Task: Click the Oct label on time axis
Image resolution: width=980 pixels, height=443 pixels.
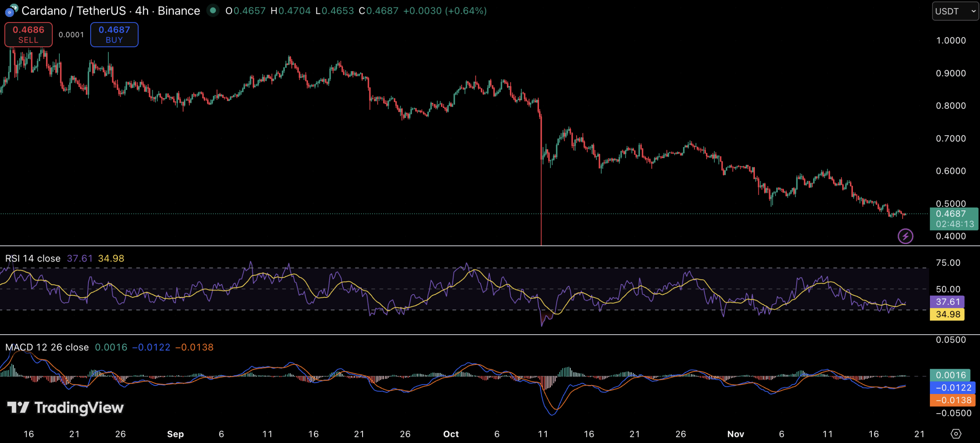Action: [451, 434]
